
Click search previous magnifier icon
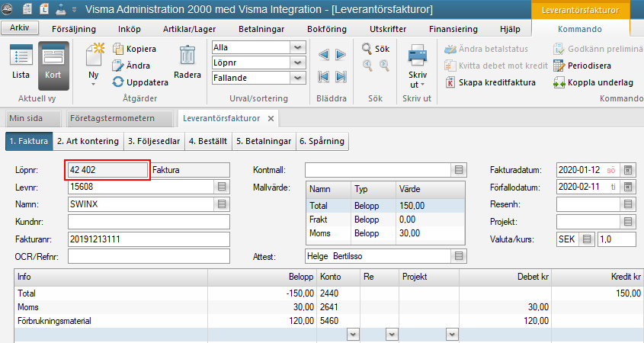(367, 65)
